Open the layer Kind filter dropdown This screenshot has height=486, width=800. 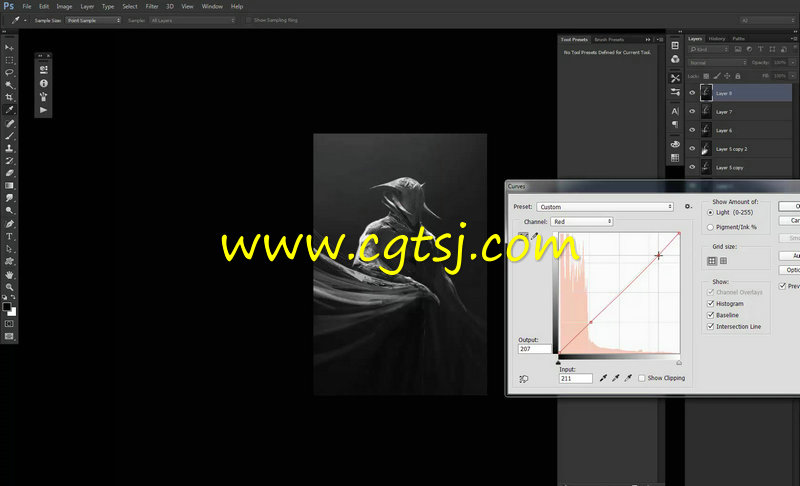708,49
